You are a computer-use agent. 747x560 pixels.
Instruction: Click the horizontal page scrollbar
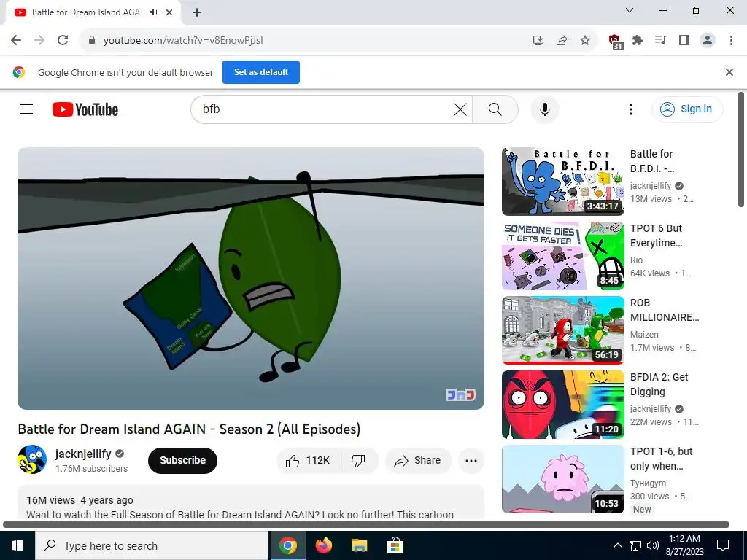(x=366, y=525)
